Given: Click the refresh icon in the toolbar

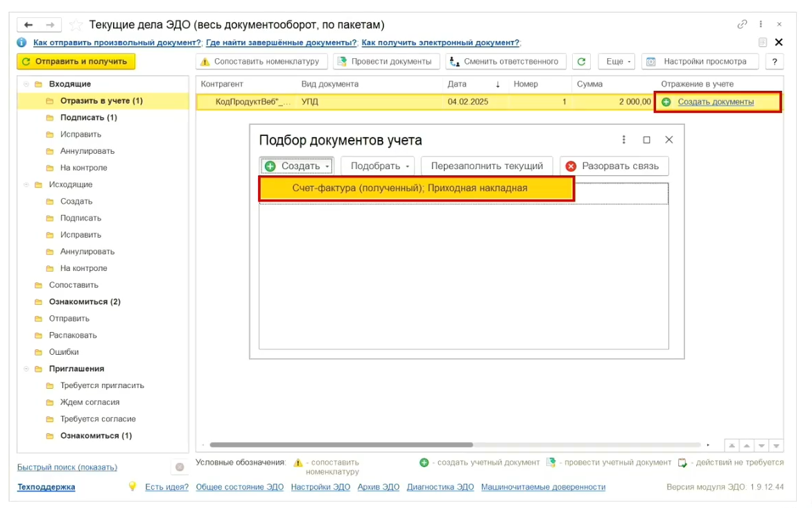Looking at the screenshot, I should [x=582, y=62].
